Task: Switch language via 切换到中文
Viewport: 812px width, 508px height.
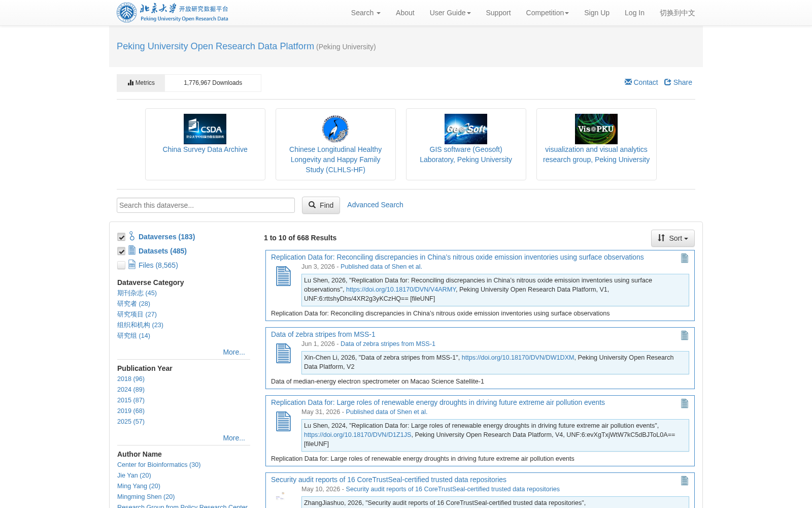Action: pos(677,13)
